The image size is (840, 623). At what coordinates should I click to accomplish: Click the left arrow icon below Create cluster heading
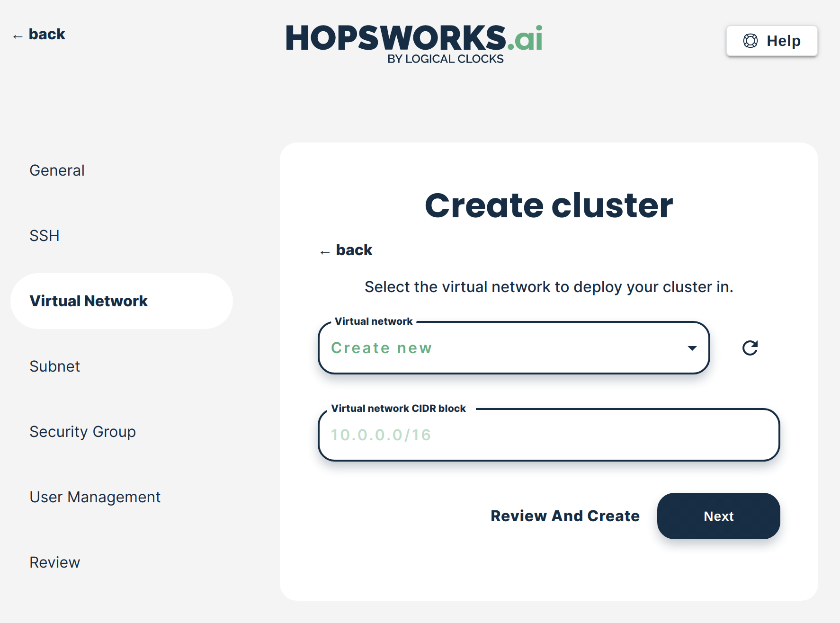click(x=325, y=252)
